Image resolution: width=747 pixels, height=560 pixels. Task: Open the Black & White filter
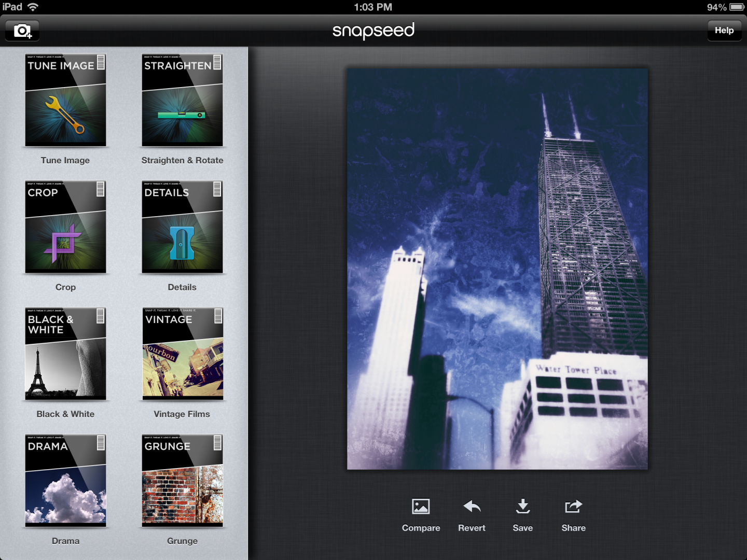(x=65, y=354)
